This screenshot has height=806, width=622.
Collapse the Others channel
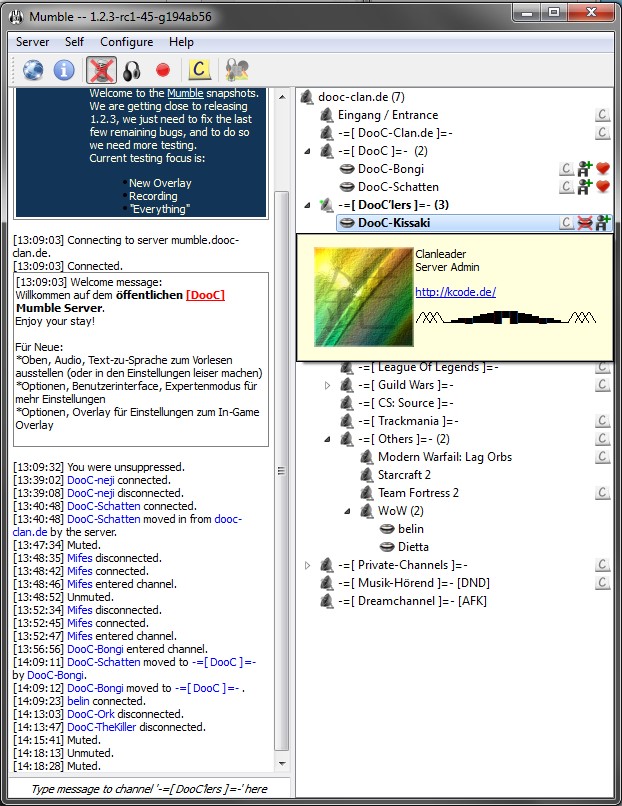pos(327,439)
